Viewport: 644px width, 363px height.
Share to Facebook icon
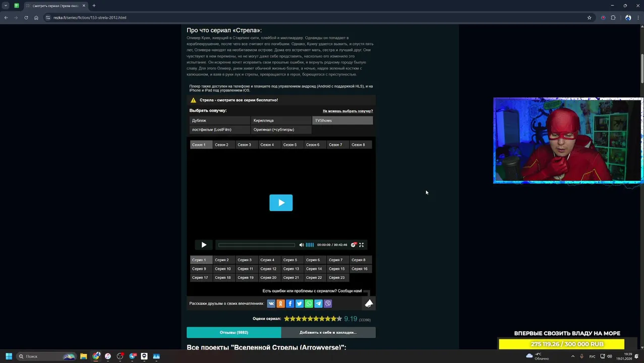point(290,304)
